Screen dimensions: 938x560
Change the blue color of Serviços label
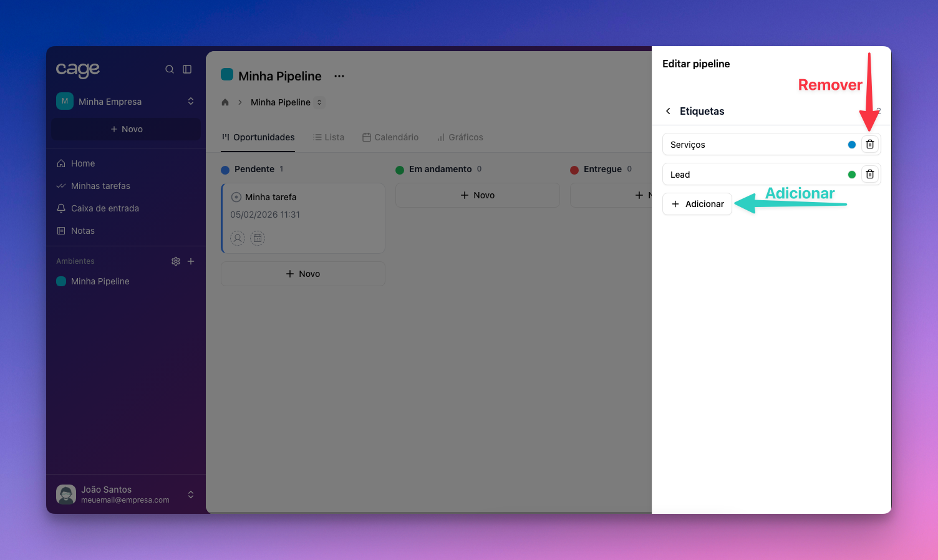point(851,145)
